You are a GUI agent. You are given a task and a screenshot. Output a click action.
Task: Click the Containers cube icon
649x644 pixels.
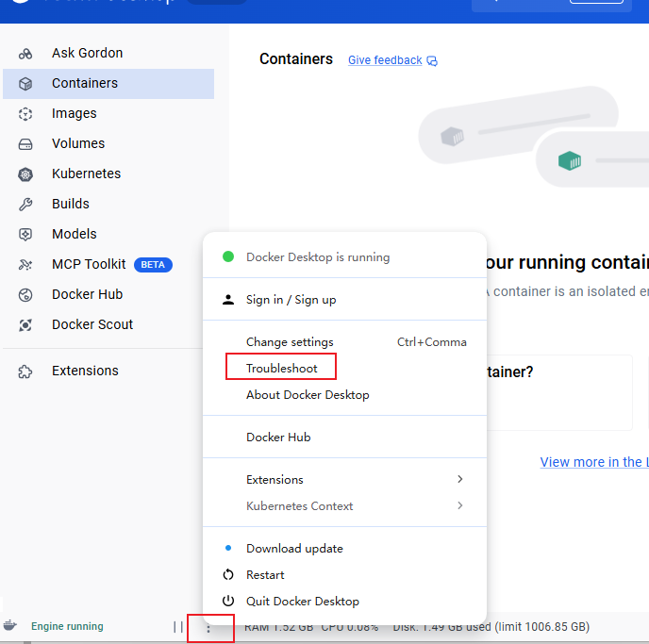25,84
